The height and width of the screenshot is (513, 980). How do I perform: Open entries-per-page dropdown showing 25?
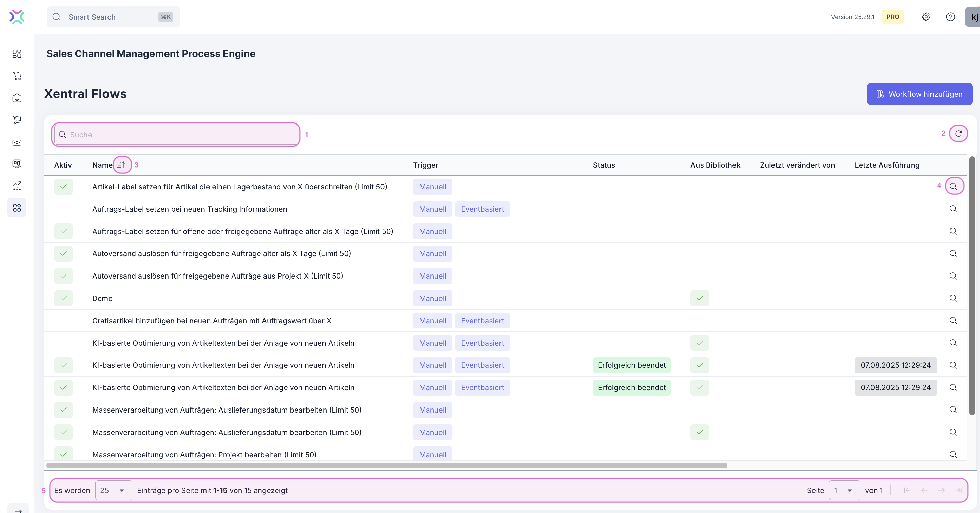[113, 490]
